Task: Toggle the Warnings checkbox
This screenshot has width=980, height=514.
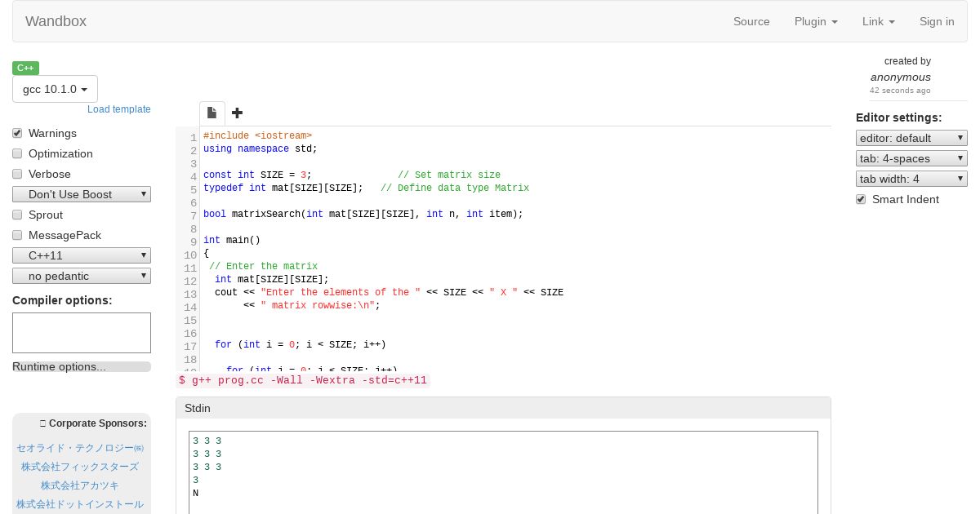Action: tap(17, 133)
